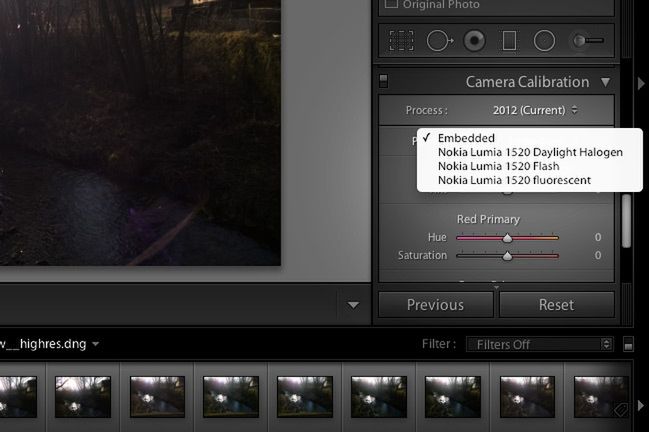The image size is (649, 432).
Task: Select the eighth filmstrip thumbnail
Action: tap(527, 396)
